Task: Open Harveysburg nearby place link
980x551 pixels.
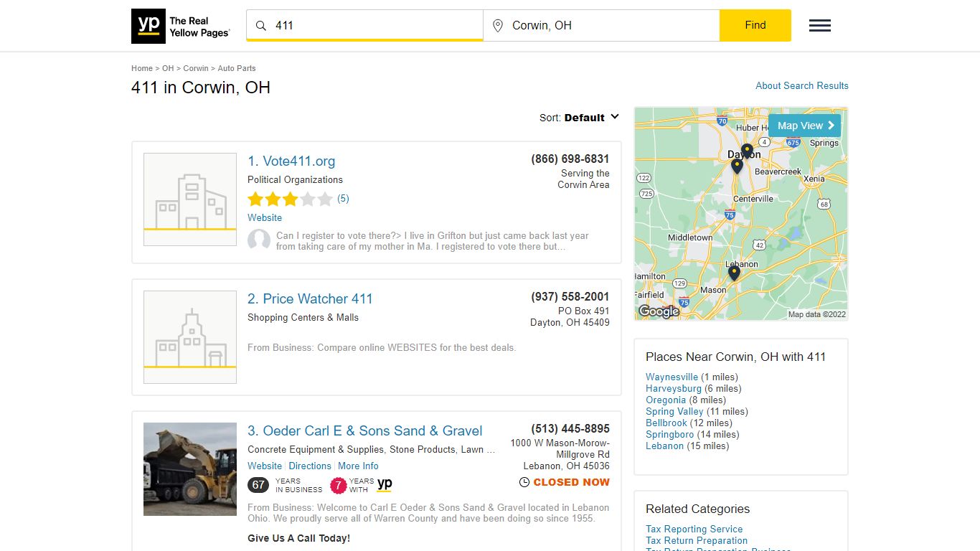Action: coord(674,388)
